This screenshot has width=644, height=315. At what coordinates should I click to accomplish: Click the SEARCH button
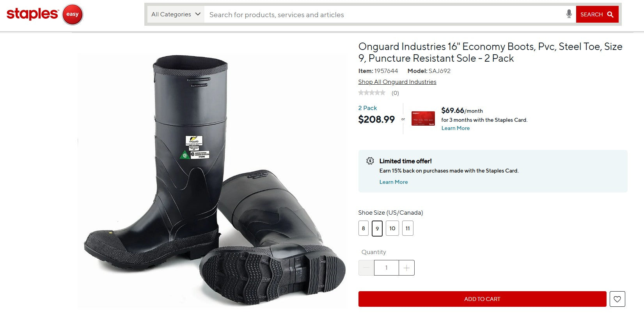pyautogui.click(x=597, y=14)
